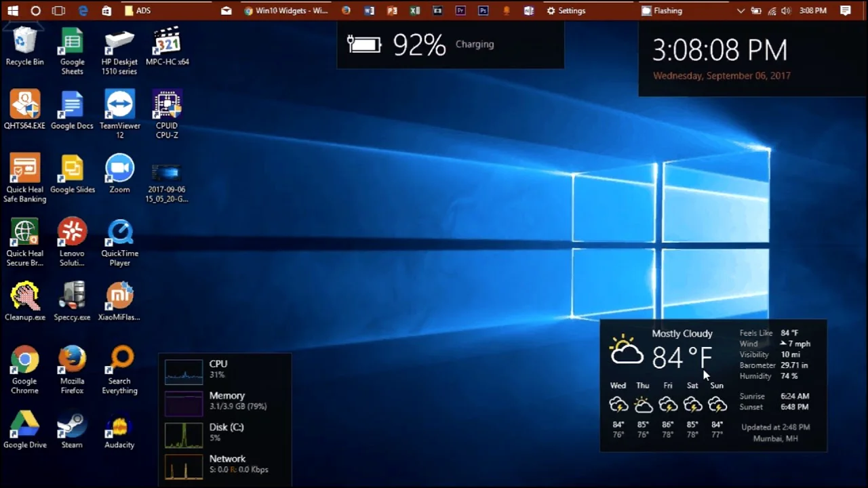Switch to Win10 Widgets taskbar window
The height and width of the screenshot is (488, 868).
285,11
